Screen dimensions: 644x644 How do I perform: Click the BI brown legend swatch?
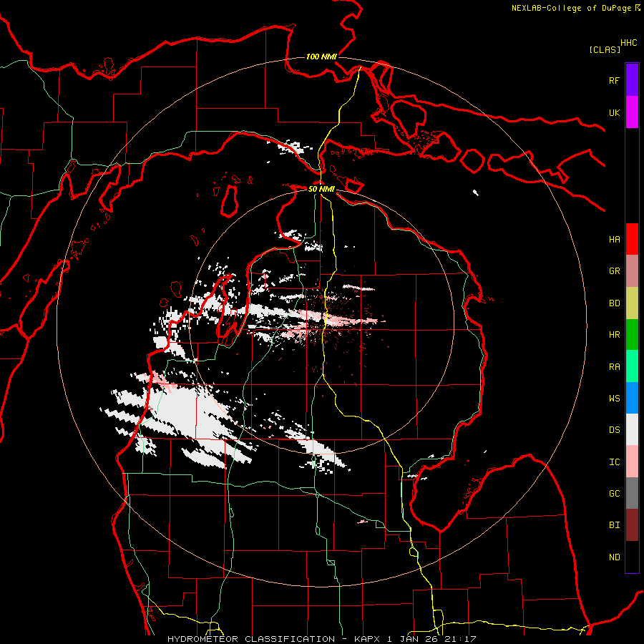tap(632, 525)
